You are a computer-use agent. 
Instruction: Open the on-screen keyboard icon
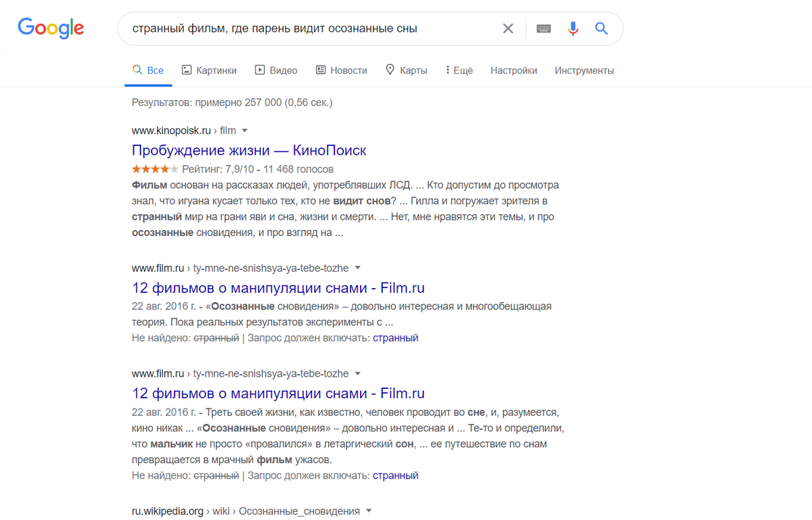click(543, 28)
